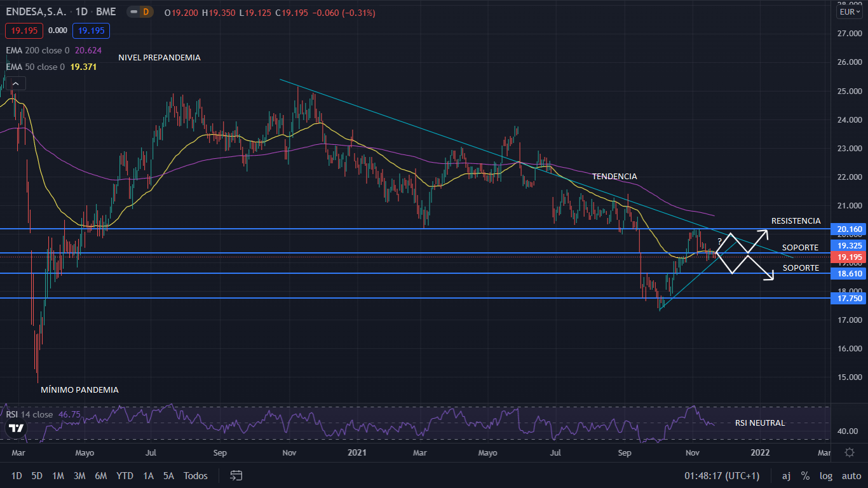Screen dimensions: 868x488
Task: Collapse the indicator legend chevron
Action: pyautogui.click(x=17, y=83)
